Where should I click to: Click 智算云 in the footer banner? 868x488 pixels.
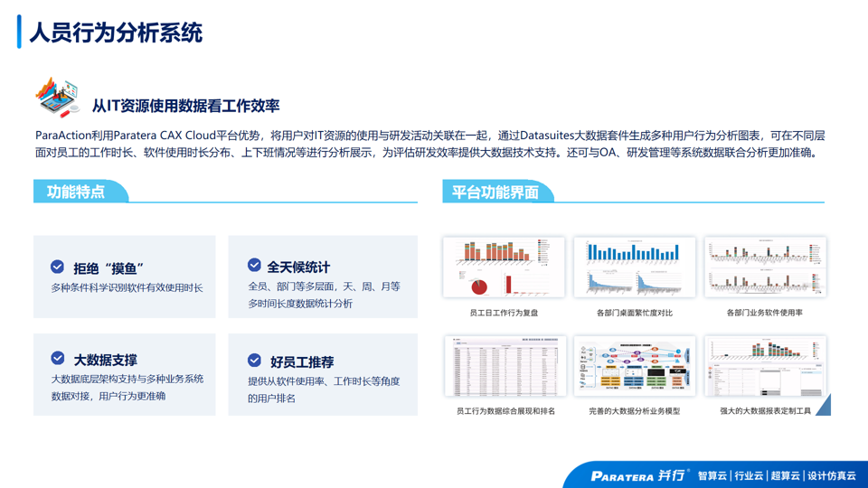[712, 476]
